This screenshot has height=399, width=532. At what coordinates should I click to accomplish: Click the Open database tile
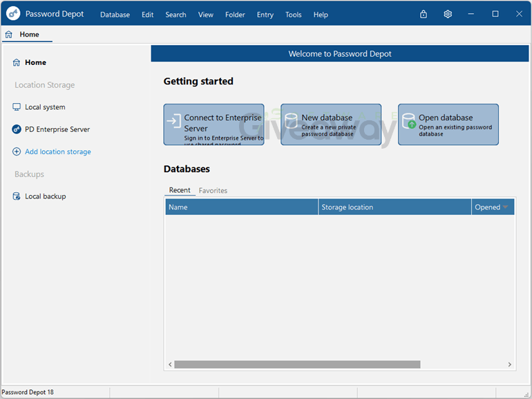[448, 124]
